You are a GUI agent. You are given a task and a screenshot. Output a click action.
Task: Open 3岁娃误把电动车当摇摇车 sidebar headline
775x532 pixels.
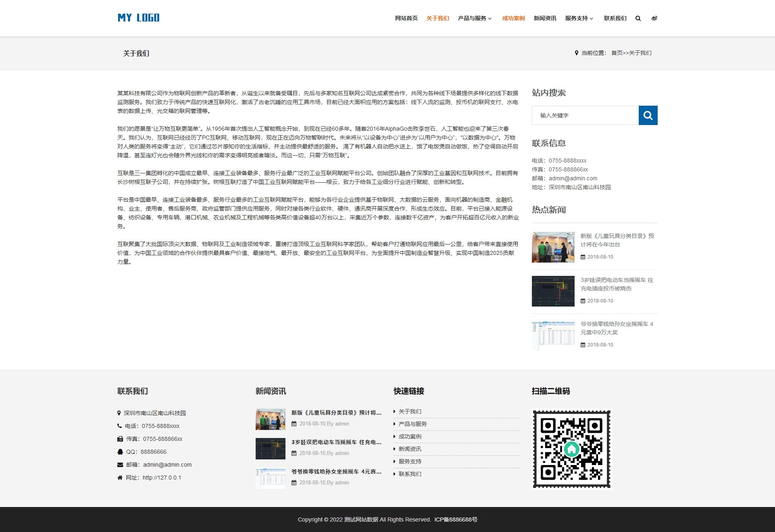(x=617, y=284)
